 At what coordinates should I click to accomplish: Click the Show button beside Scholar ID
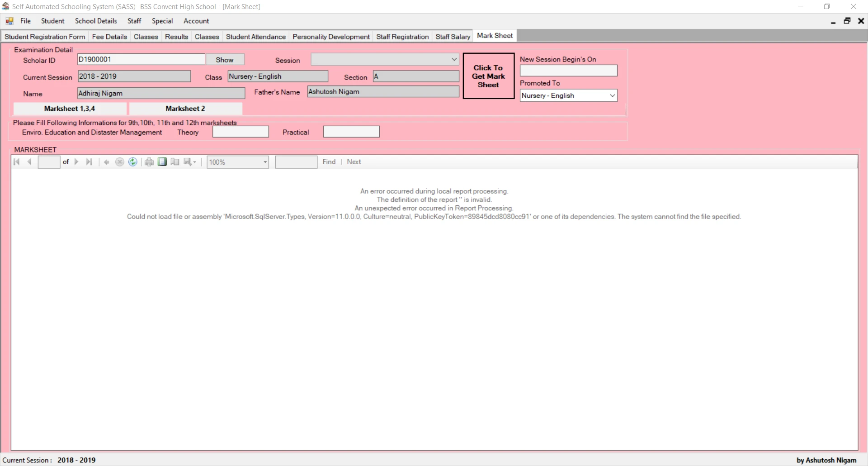click(x=225, y=59)
